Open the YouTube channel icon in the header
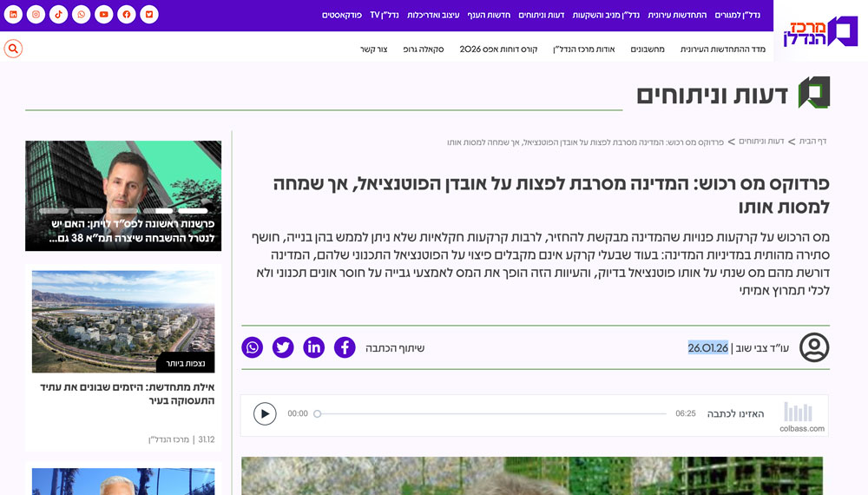The width and height of the screenshot is (868, 495). (x=103, y=15)
